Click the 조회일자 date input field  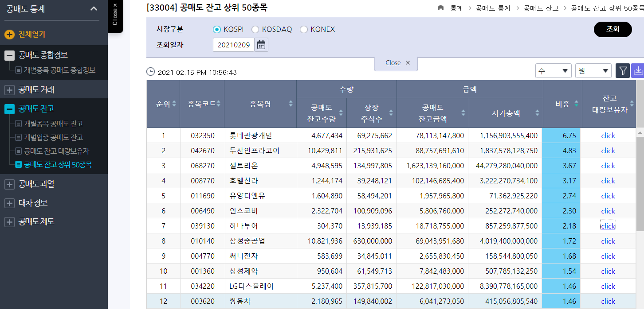point(234,45)
